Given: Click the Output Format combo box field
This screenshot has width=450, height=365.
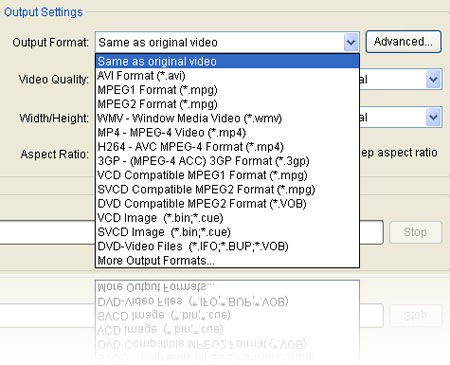Looking at the screenshot, I should [x=227, y=42].
